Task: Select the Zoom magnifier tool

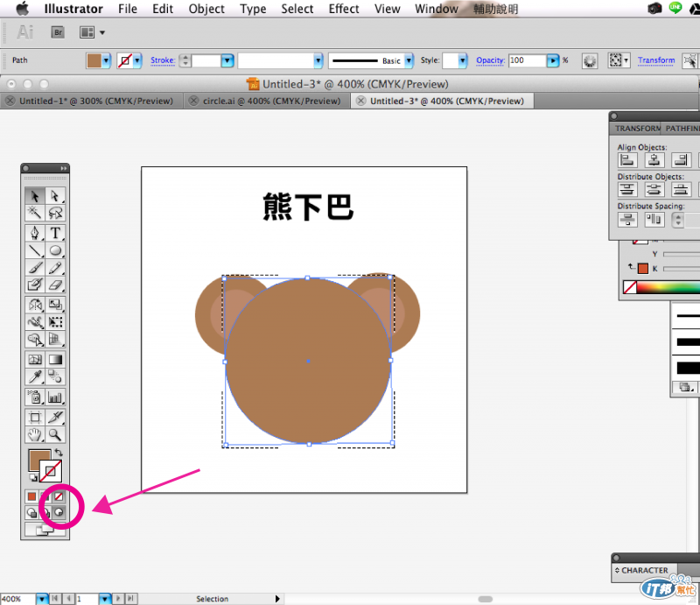Action: tap(55, 434)
